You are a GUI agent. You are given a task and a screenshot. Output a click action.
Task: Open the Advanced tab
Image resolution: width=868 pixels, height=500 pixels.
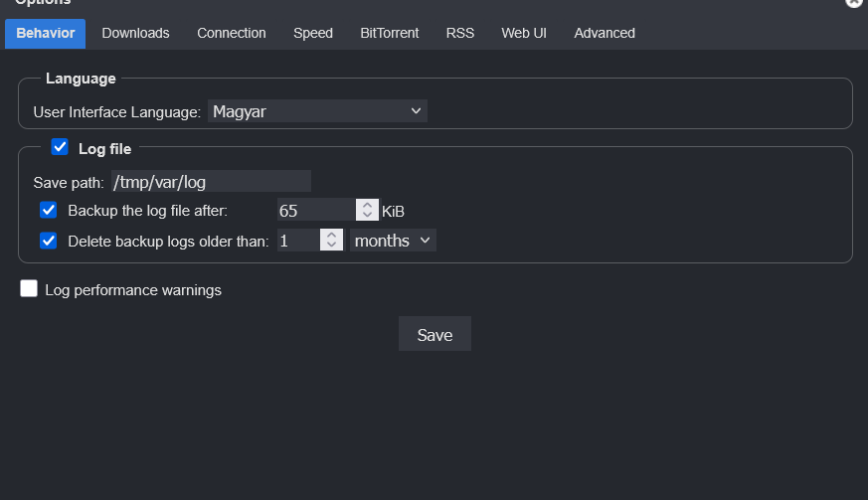[605, 33]
